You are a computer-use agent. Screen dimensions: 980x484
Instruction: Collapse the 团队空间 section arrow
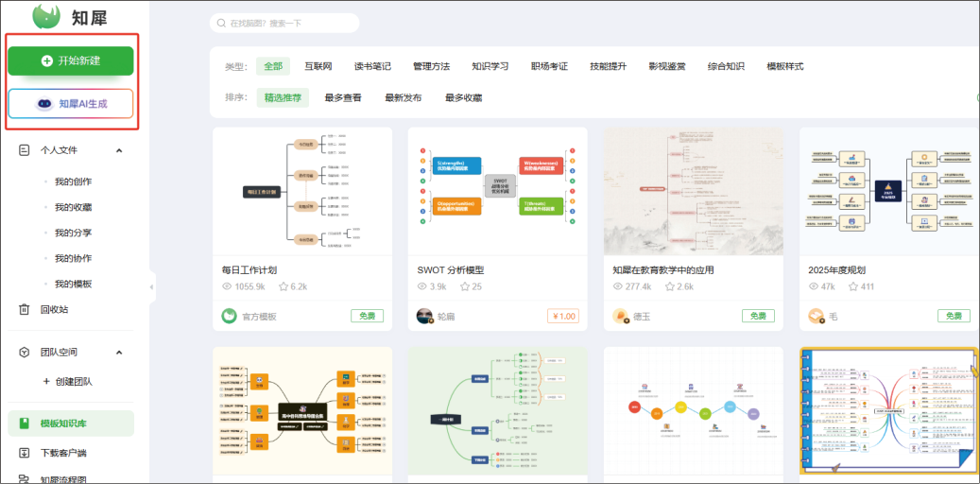[x=119, y=353]
